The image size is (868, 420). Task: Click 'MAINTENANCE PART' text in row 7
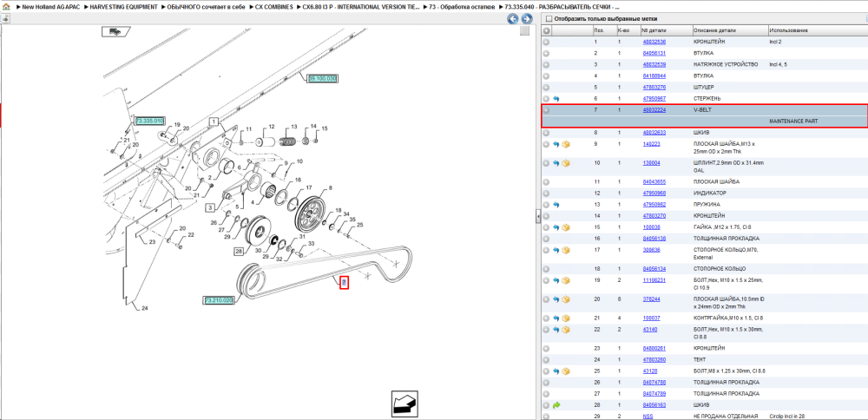click(x=792, y=121)
